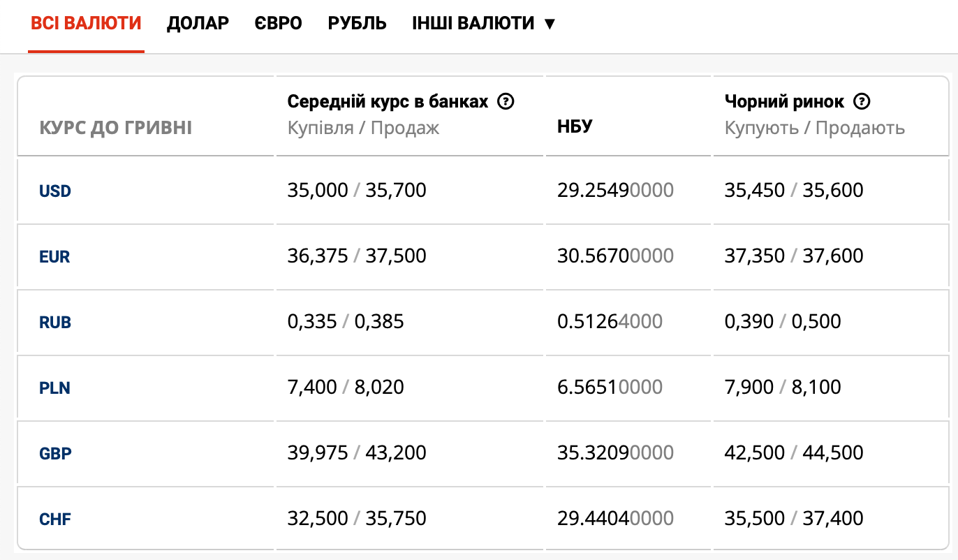Screen dimensions: 958x560
Task: Click the Чорний ринок column header
Action: pos(784,102)
